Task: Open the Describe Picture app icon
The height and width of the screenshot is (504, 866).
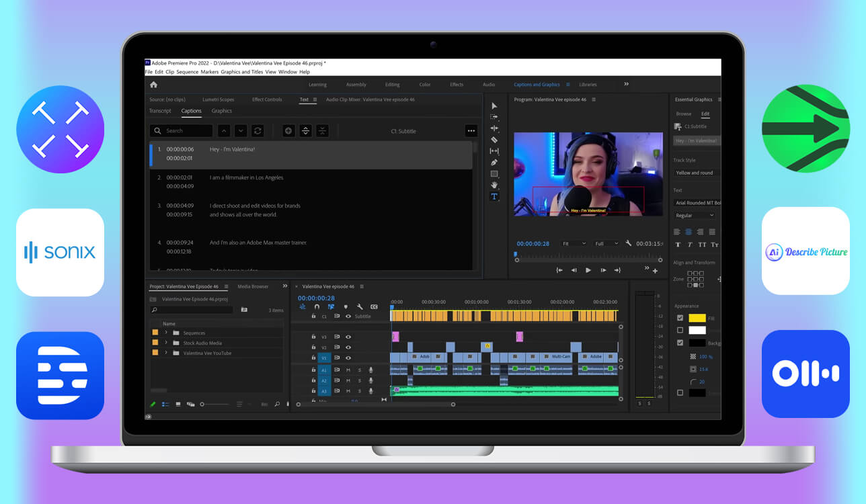Action: pos(805,251)
